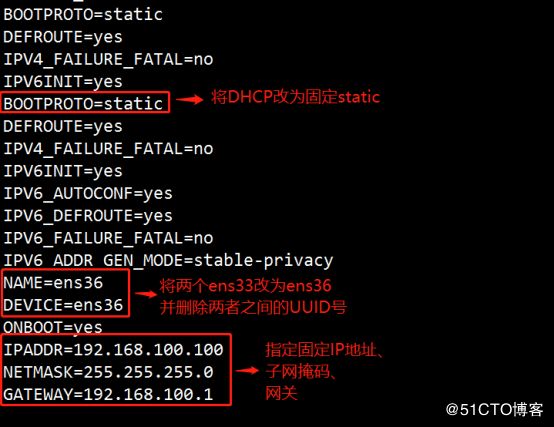Viewport: 554px width, 427px height.
Task: Place cursor on GATEWAY=192.168.100.1 line
Action: [108, 395]
